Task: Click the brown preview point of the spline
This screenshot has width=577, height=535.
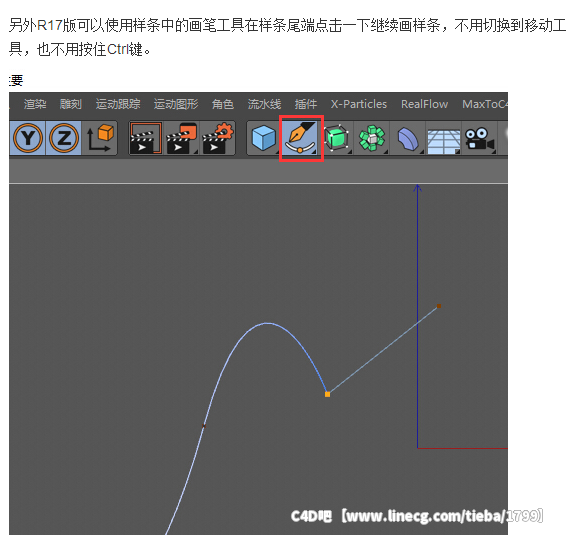Action: (439, 306)
